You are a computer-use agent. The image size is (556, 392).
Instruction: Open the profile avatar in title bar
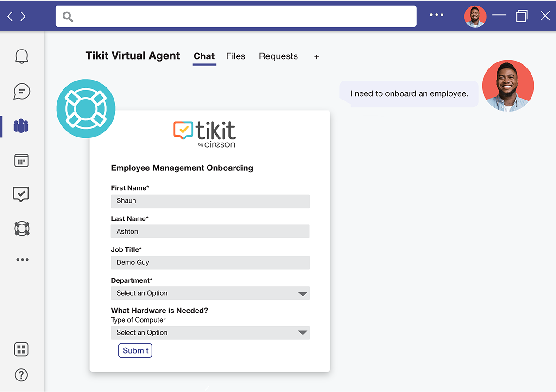pos(475,17)
